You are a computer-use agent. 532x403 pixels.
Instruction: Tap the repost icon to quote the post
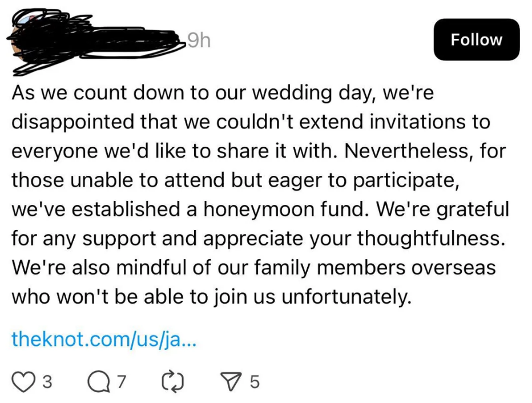(172, 381)
